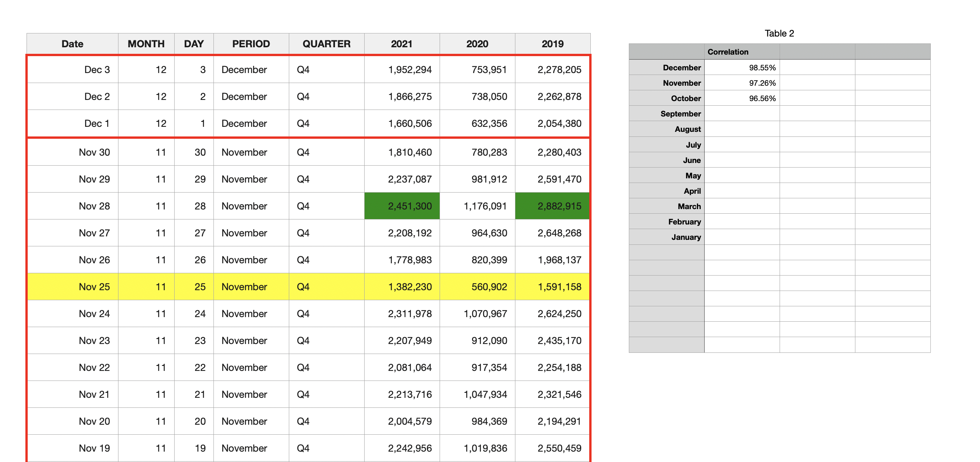Screen dimensions: 980x462
Task: Select the Correlation column header in Table 2
Action: [742, 52]
